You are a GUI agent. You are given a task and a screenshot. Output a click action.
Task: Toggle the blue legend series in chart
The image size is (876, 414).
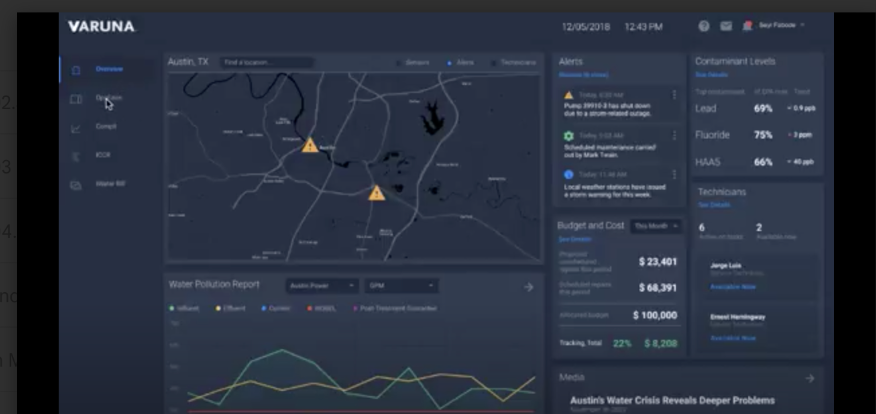(x=275, y=308)
